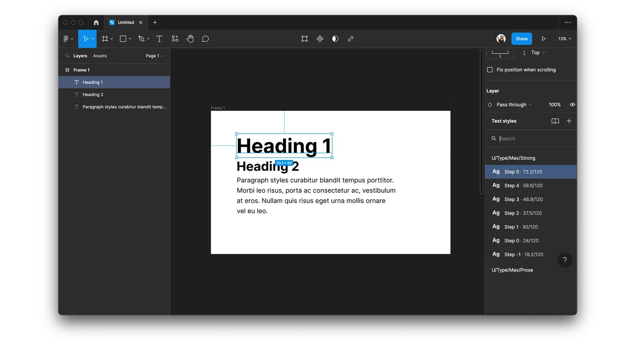Open the Pass through blend mode dropdown
This screenshot has height=364, width=635.
(x=514, y=104)
